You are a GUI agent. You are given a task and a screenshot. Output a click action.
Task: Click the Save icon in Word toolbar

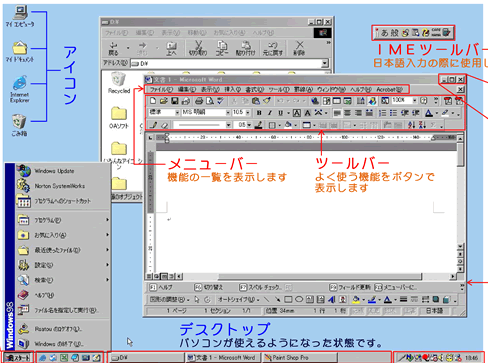[175, 101]
